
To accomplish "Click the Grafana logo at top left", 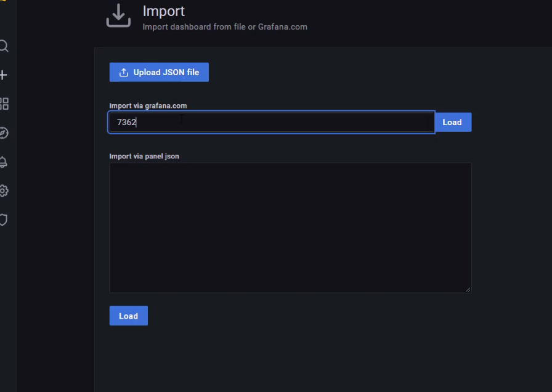I will coord(3,2).
